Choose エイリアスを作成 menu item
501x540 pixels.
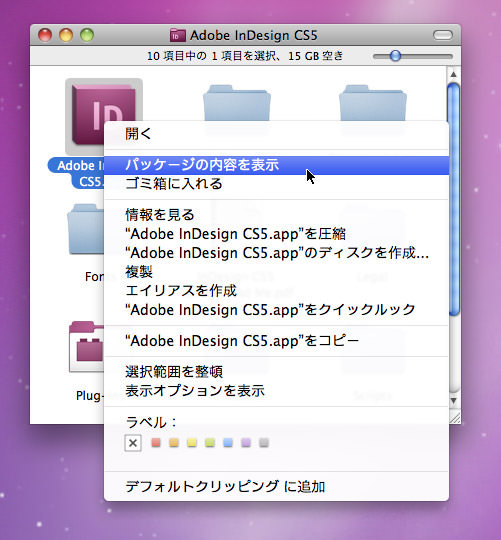(276, 291)
